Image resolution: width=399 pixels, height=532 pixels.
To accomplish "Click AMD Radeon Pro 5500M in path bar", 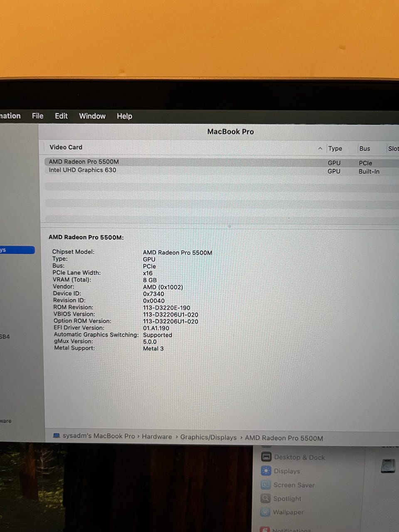I will (284, 438).
